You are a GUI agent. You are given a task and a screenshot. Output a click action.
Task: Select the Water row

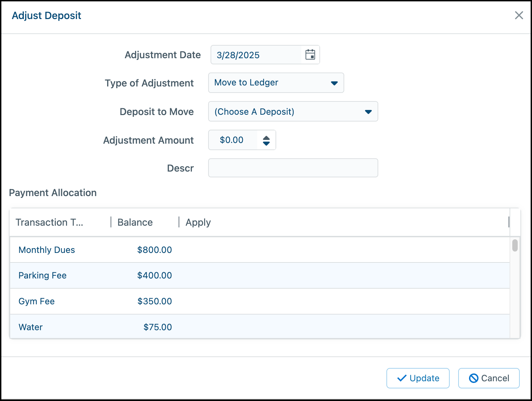click(260, 326)
